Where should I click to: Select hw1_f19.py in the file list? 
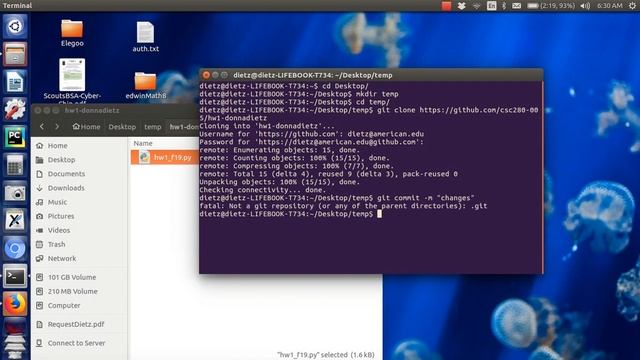pyautogui.click(x=165, y=157)
